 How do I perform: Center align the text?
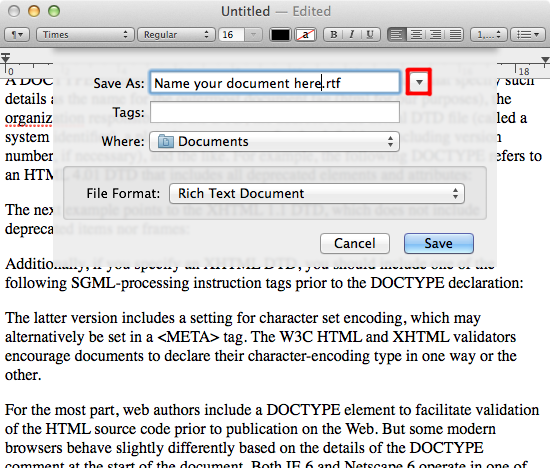coord(416,35)
